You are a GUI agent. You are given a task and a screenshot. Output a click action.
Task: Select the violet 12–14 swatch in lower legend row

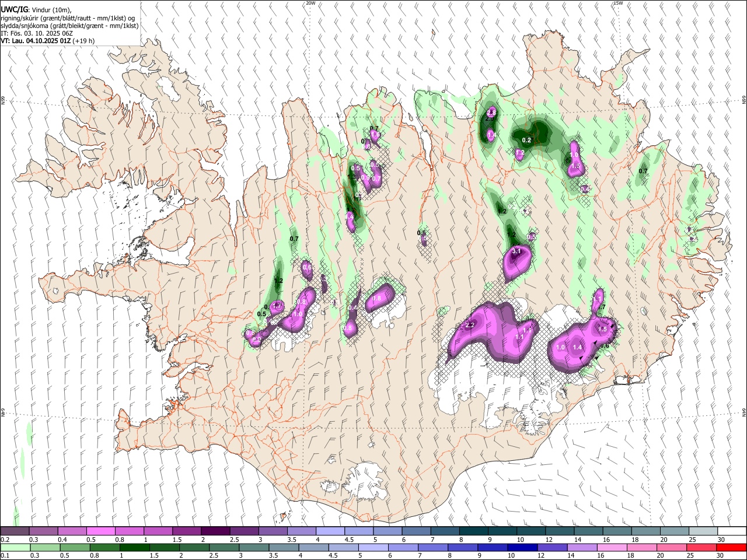[x=553, y=547]
